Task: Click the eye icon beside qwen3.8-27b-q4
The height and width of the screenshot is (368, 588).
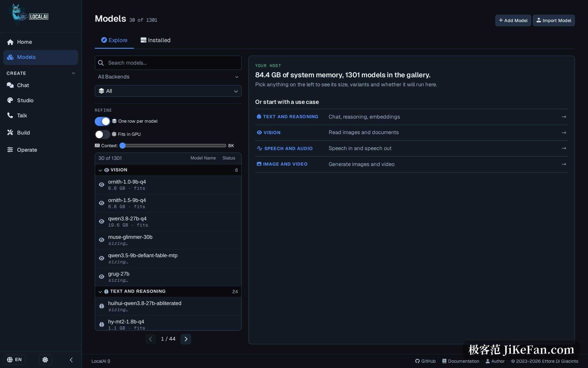Action: 102,221
